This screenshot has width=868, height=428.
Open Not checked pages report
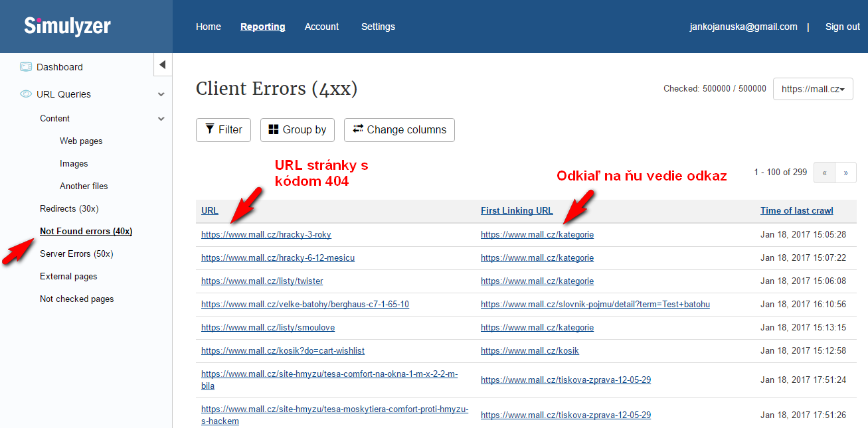click(x=77, y=299)
